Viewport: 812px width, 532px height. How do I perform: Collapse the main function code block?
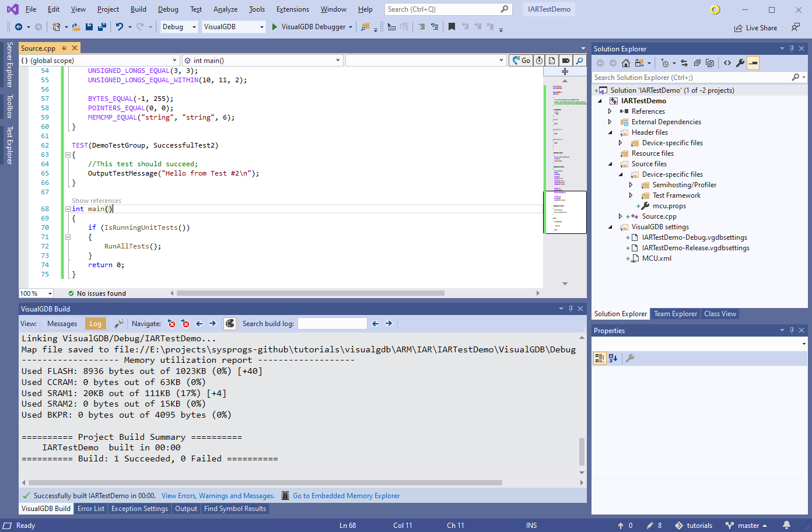[x=68, y=209]
